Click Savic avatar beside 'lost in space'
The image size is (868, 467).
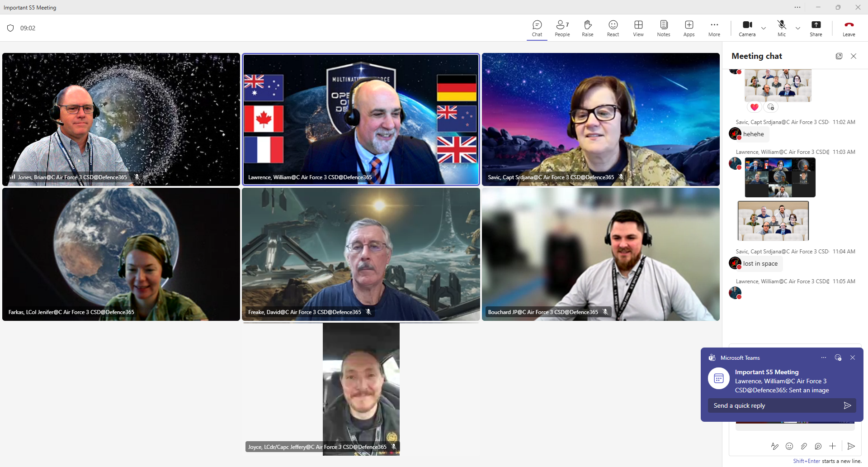735,263
